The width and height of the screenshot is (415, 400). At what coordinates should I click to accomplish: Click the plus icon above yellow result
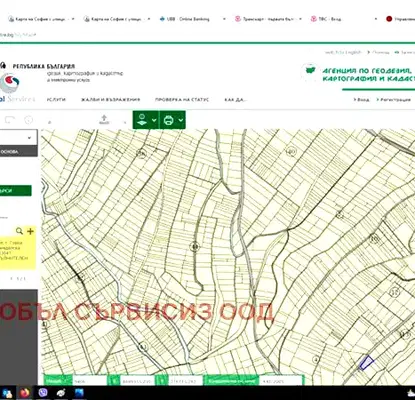tap(30, 231)
